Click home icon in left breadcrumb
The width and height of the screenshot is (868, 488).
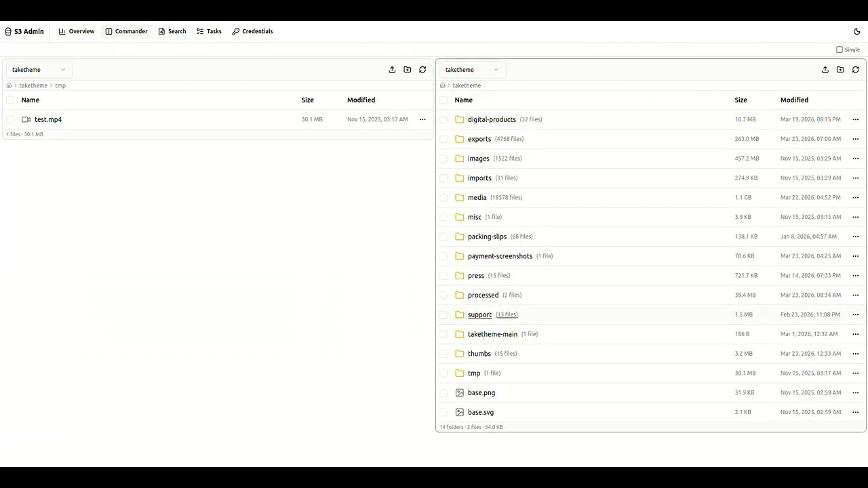click(x=9, y=85)
